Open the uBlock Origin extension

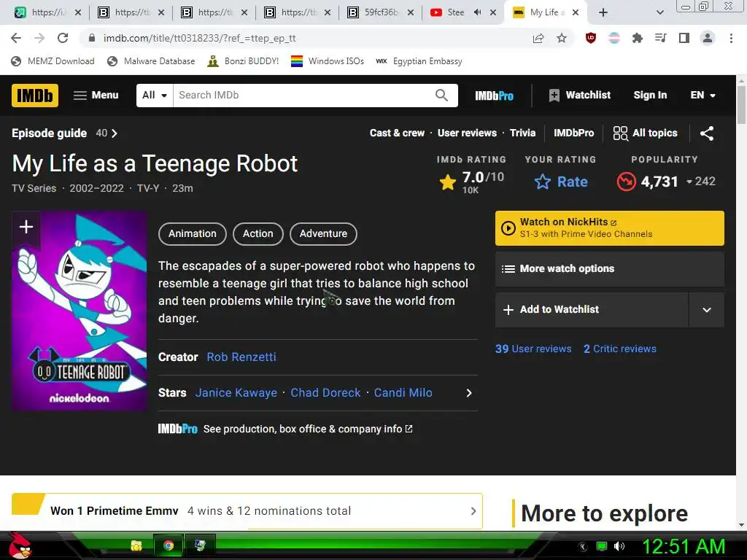click(591, 38)
